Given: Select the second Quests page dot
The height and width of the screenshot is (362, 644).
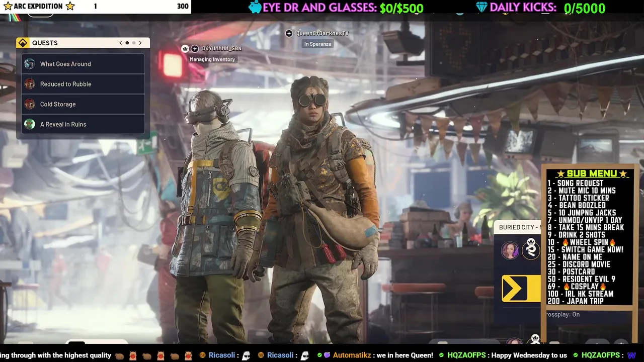Looking at the screenshot, I should point(134,43).
